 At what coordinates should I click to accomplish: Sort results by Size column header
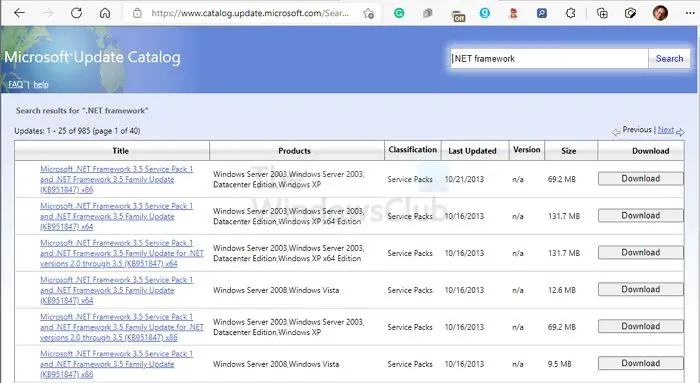coord(568,151)
